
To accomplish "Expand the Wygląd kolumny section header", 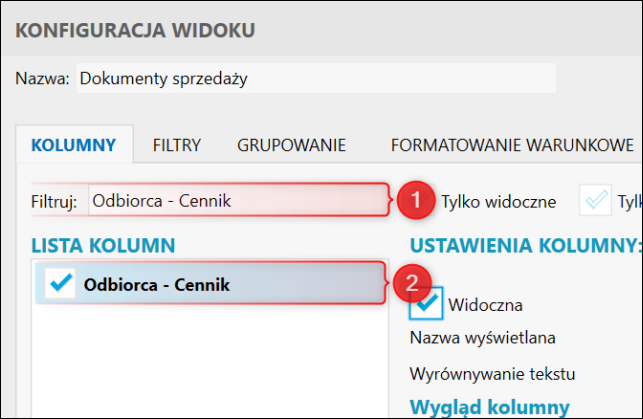I will [x=489, y=407].
